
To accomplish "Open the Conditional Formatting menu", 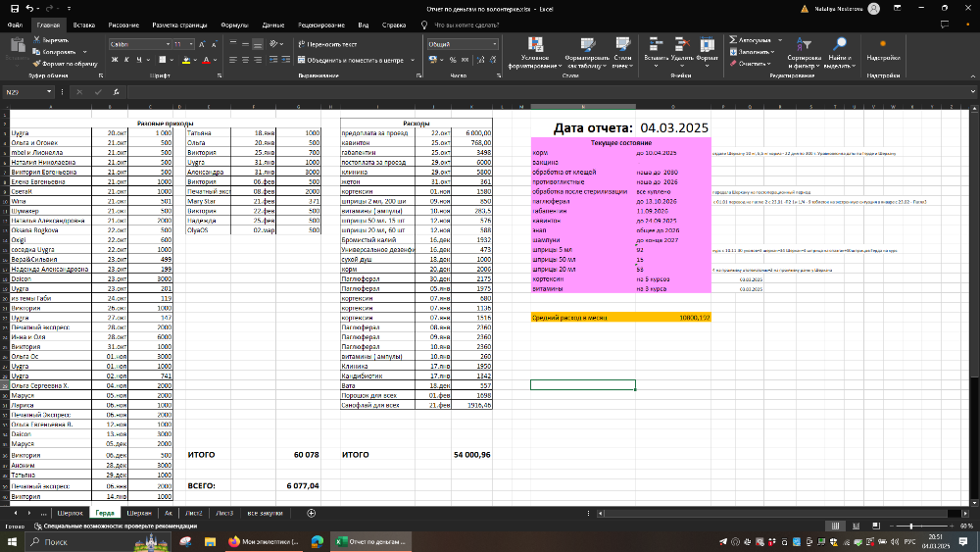I will [535, 49].
